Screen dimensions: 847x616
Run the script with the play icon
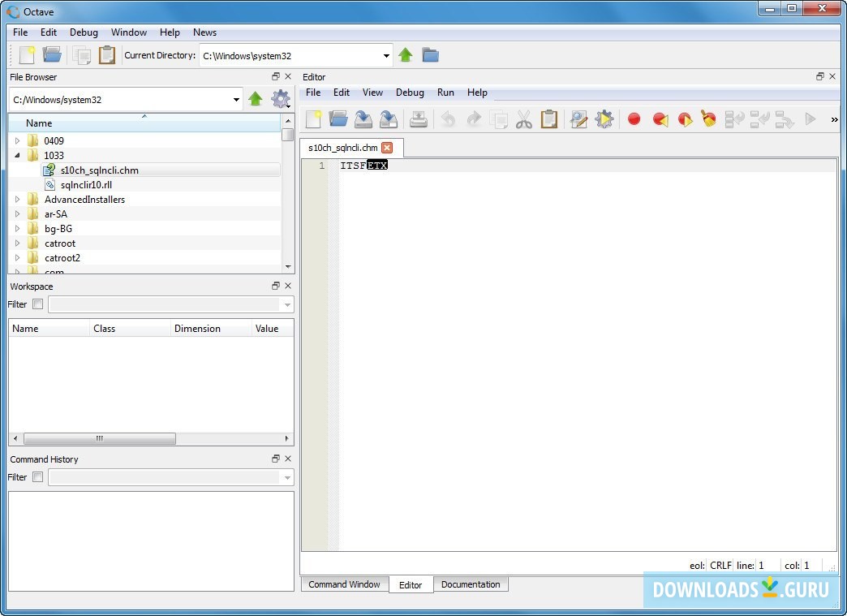coord(810,119)
